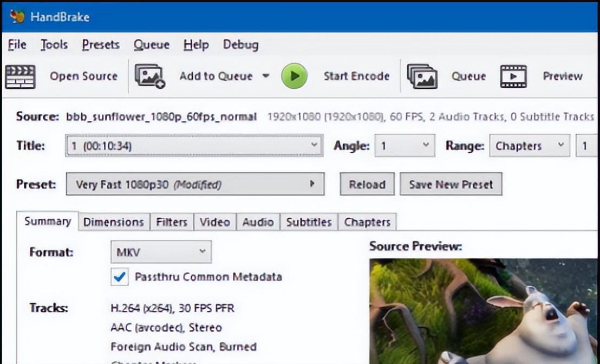Click the Preview film strip icon
The image size is (600, 364).
click(x=513, y=76)
